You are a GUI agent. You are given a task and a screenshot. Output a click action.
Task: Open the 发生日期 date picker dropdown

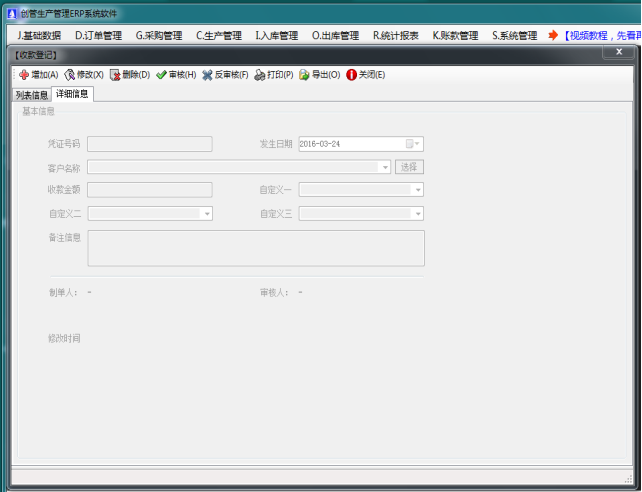(x=417, y=144)
